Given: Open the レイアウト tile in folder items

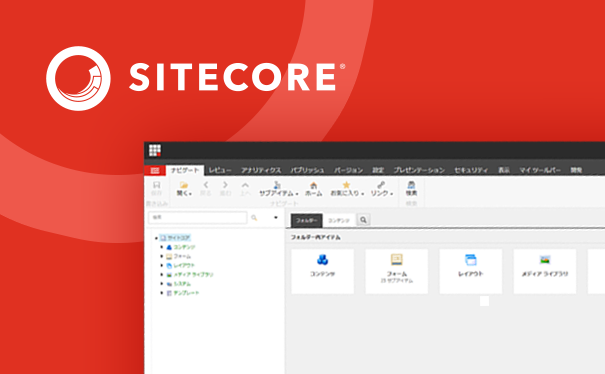Looking at the screenshot, I should pos(471,271).
